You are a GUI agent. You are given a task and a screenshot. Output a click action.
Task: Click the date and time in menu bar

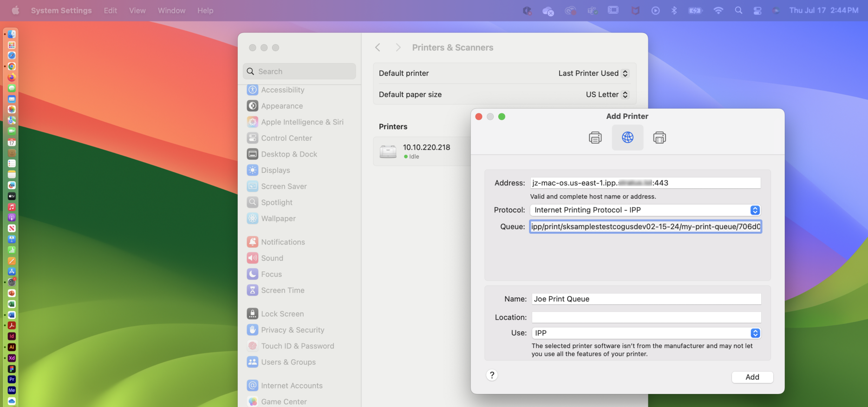point(823,10)
